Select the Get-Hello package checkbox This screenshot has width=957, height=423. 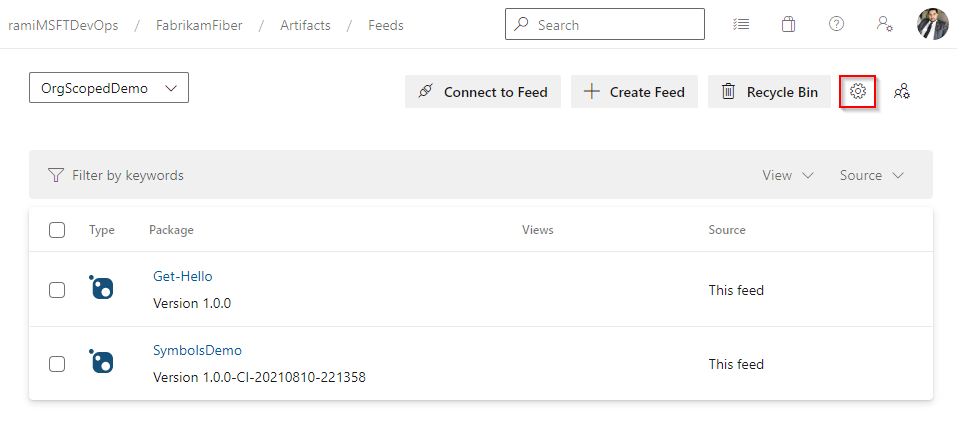(57, 290)
